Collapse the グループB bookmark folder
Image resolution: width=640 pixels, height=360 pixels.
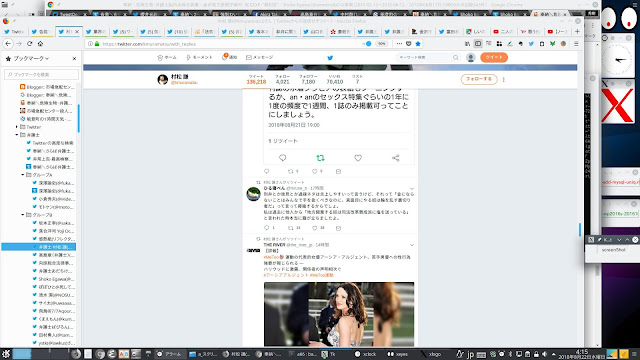click(x=23, y=215)
